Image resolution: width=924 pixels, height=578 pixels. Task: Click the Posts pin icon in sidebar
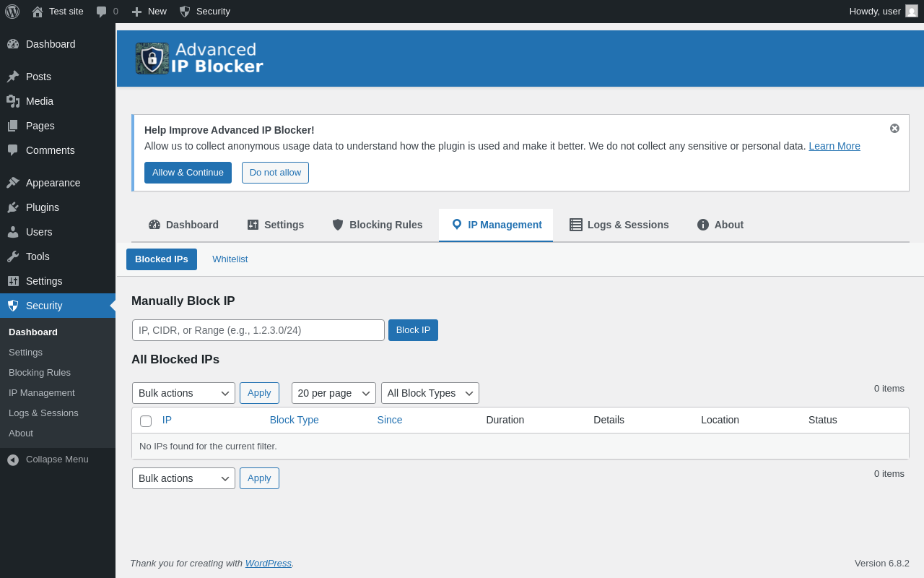(13, 77)
